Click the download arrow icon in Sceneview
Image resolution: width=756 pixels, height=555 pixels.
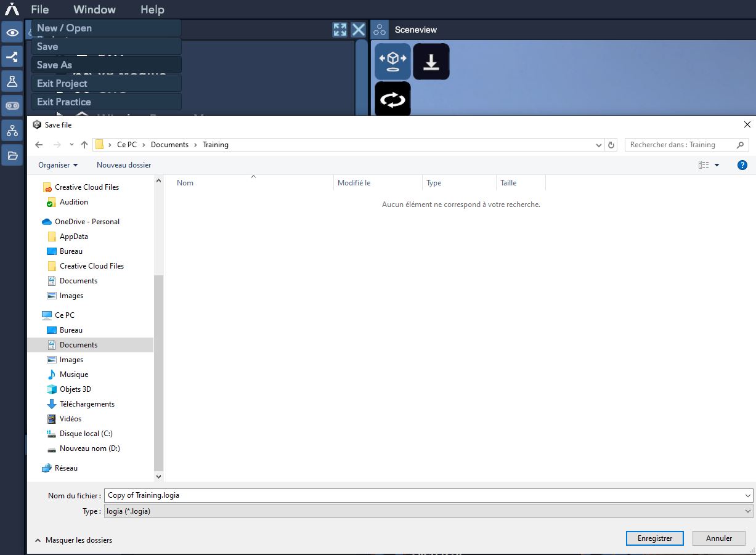(x=431, y=62)
